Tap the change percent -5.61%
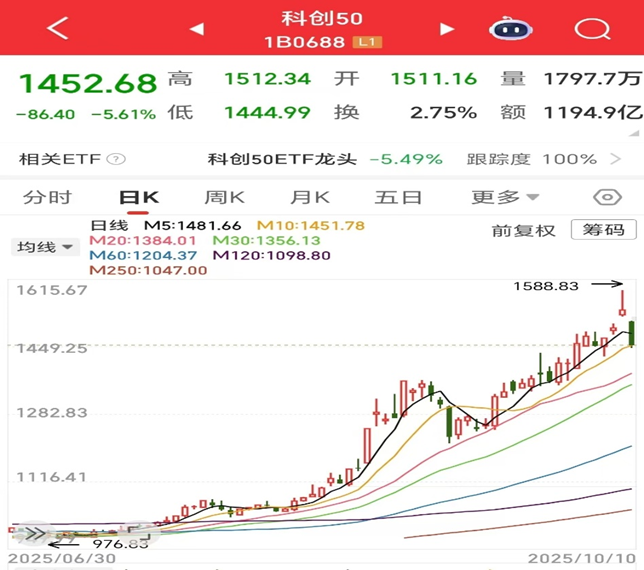Screen dimensions: 644x570 124,114
